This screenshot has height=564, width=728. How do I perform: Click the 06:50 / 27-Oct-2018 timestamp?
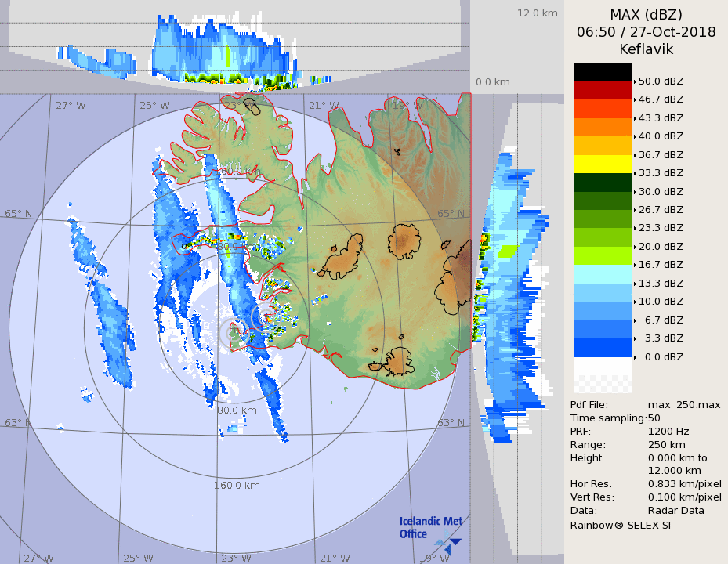tap(646, 32)
